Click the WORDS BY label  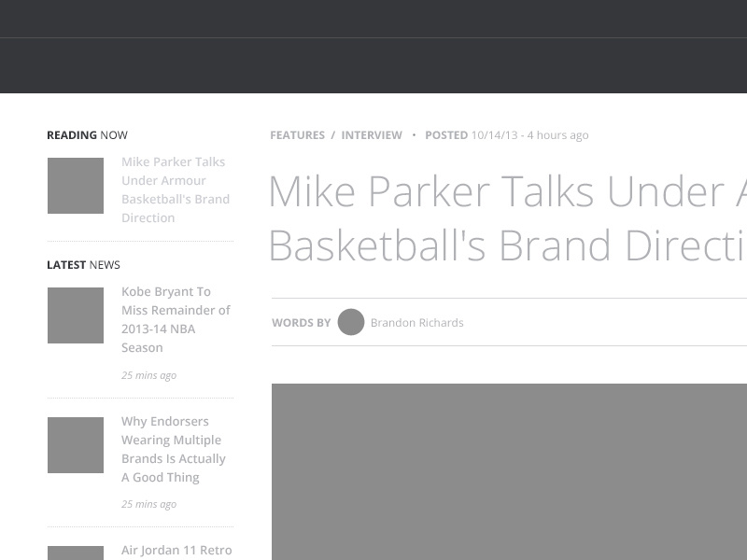(x=301, y=323)
